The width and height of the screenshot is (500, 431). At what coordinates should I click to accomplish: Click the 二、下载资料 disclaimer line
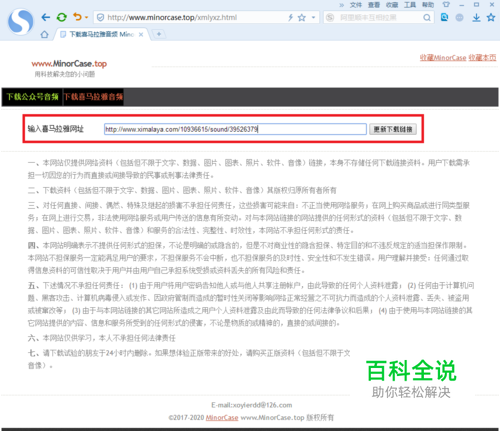coord(182,190)
